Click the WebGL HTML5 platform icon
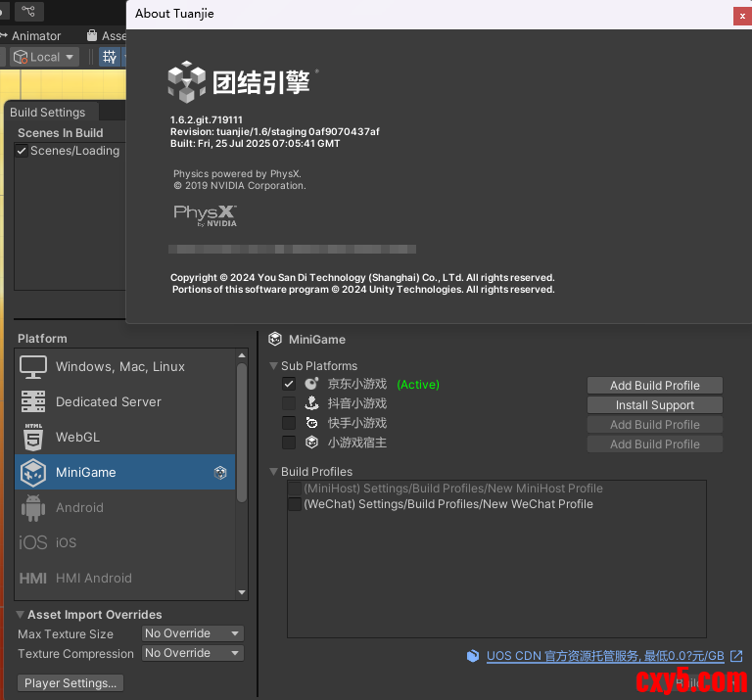 pyautogui.click(x=33, y=438)
